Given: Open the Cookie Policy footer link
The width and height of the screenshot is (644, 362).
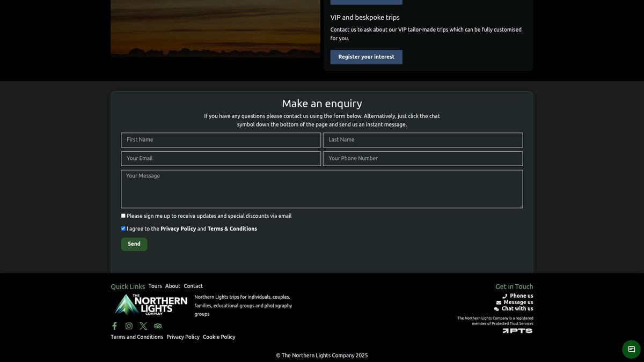Looking at the screenshot, I should (x=219, y=337).
